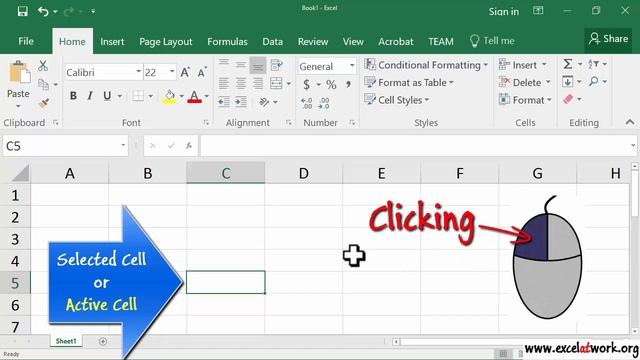Apply the Borders icon
The image size is (640, 360).
coord(138,96)
